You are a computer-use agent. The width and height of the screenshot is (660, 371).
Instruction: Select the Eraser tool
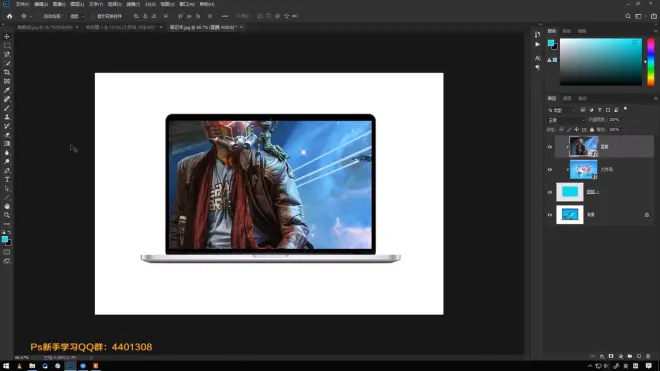coord(7,135)
